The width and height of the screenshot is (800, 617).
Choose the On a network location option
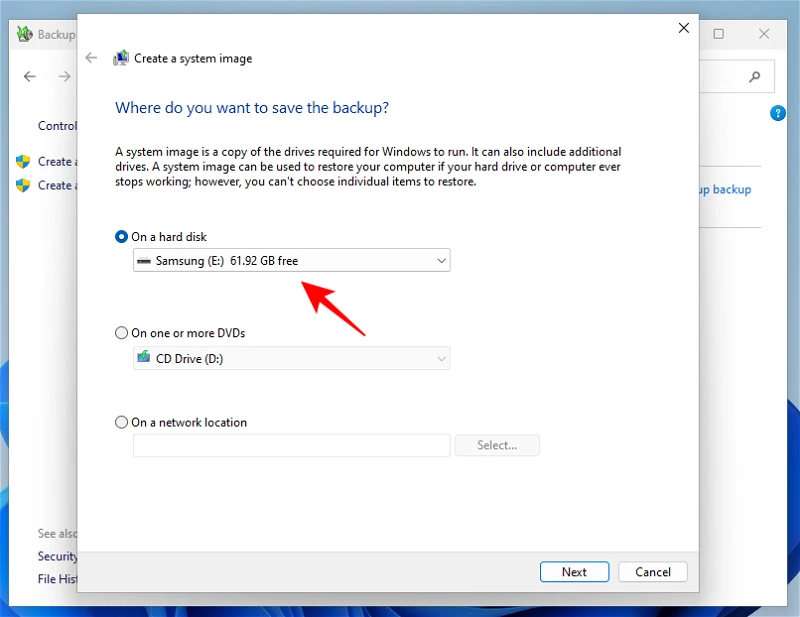[122, 422]
